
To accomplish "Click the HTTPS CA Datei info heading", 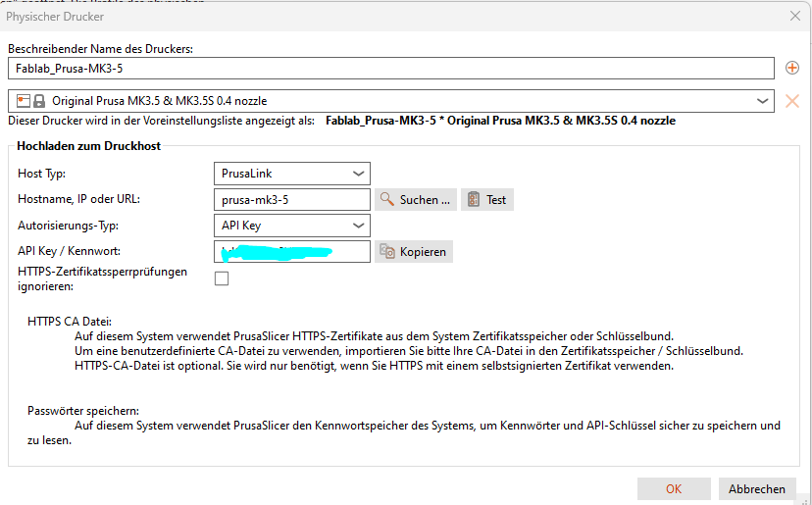I will [70, 321].
